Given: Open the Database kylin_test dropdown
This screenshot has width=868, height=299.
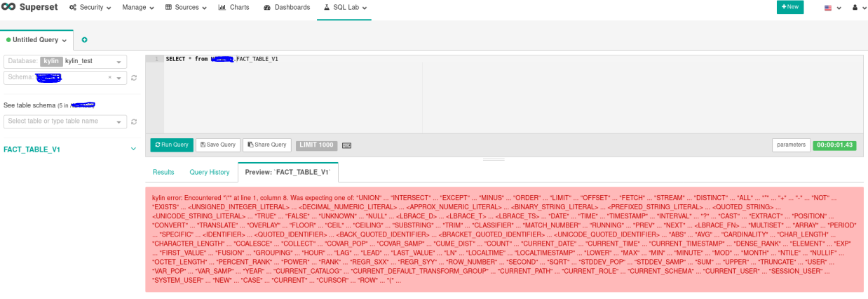Looking at the screenshot, I should [65, 61].
